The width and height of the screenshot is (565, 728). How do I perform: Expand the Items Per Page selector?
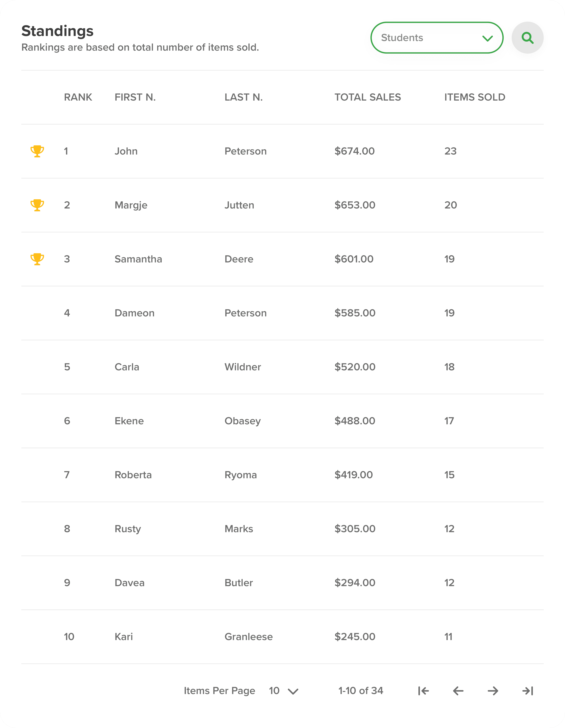284,691
